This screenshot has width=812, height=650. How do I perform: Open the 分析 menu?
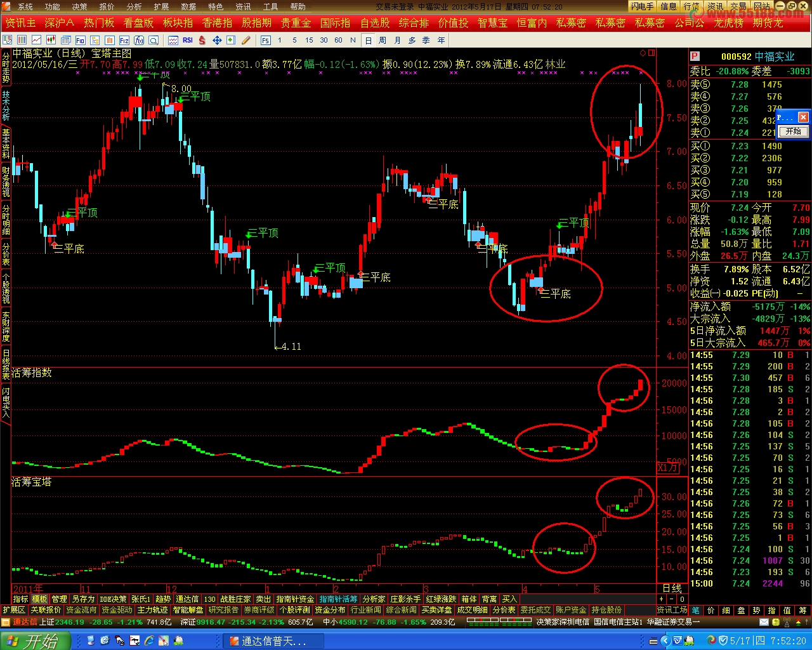click(134, 6)
